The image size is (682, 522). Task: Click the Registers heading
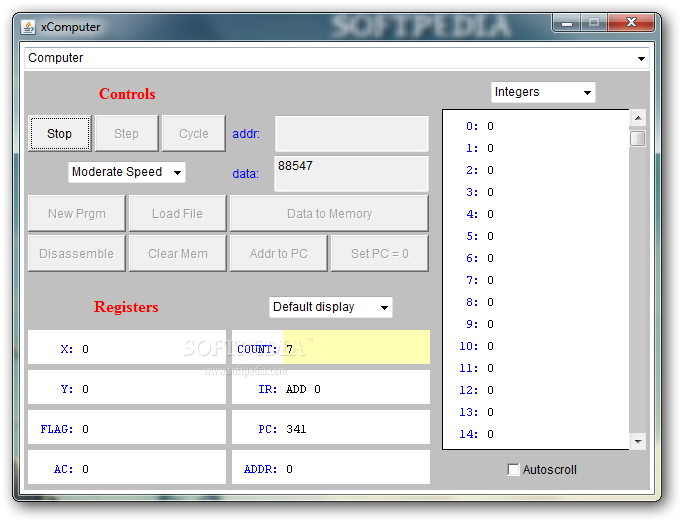coord(126,307)
